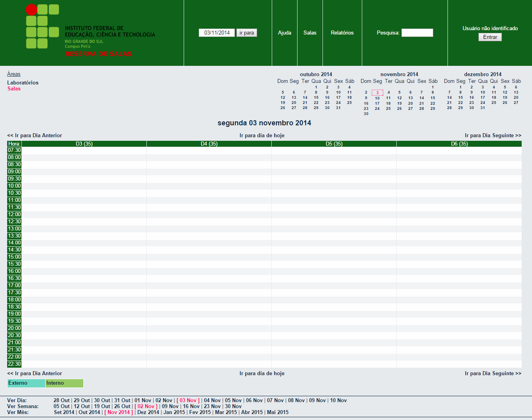This screenshot has width=532, height=420.
Task: Open the outubro 2014 month title
Action: [x=316, y=74]
